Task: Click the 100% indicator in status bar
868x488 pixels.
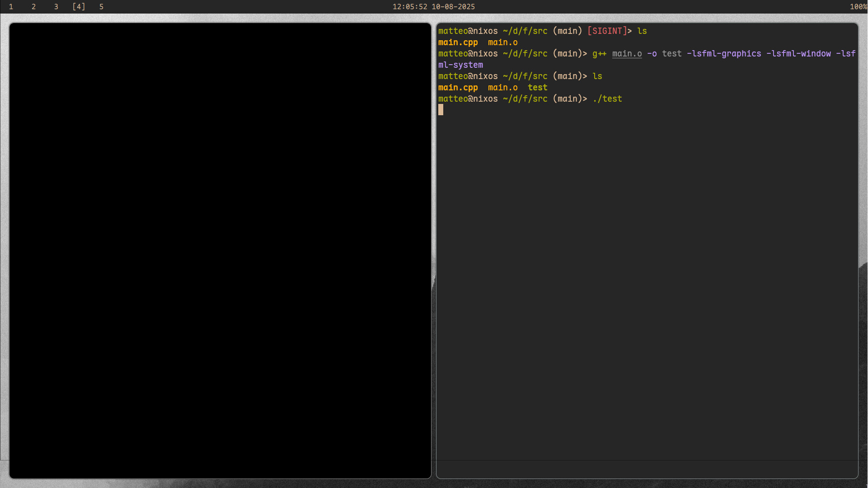Action: 858,7
